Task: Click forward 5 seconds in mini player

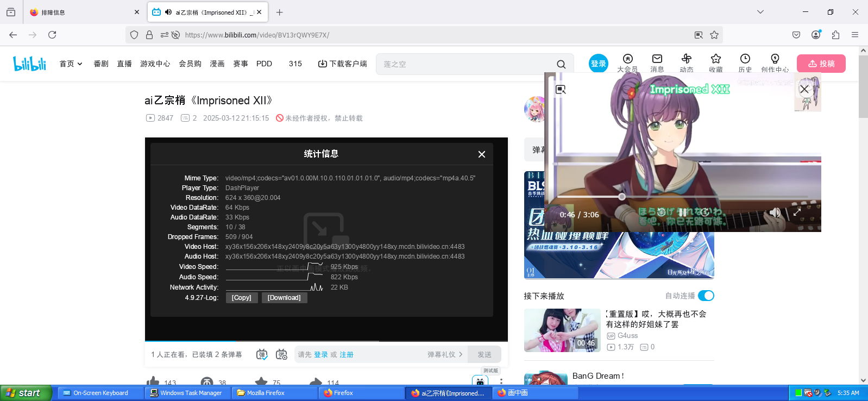Action: (x=705, y=212)
